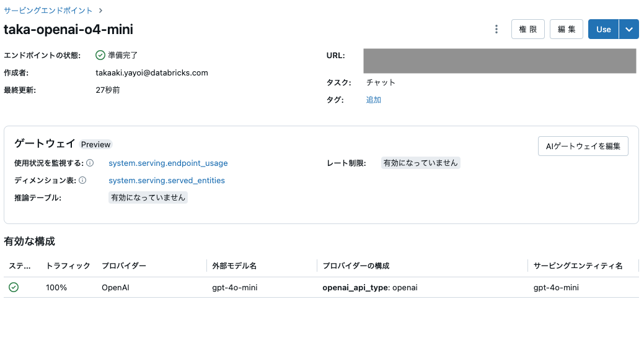The width and height of the screenshot is (644, 346).
Task: Click the status check icon in gpt-4o-mini row
Action: [14, 287]
